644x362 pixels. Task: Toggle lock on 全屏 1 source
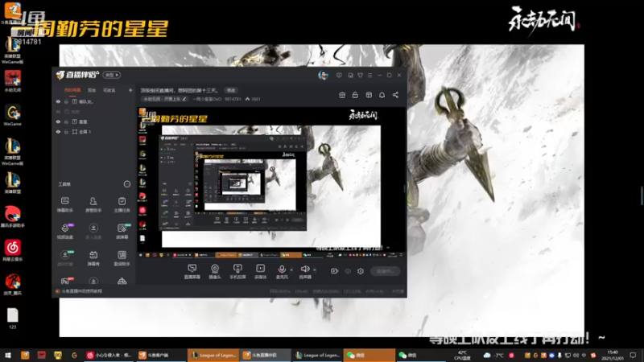[x=66, y=132]
